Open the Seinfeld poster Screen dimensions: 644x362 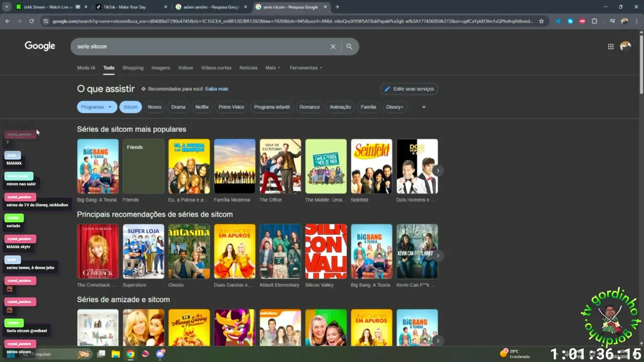pos(371,166)
